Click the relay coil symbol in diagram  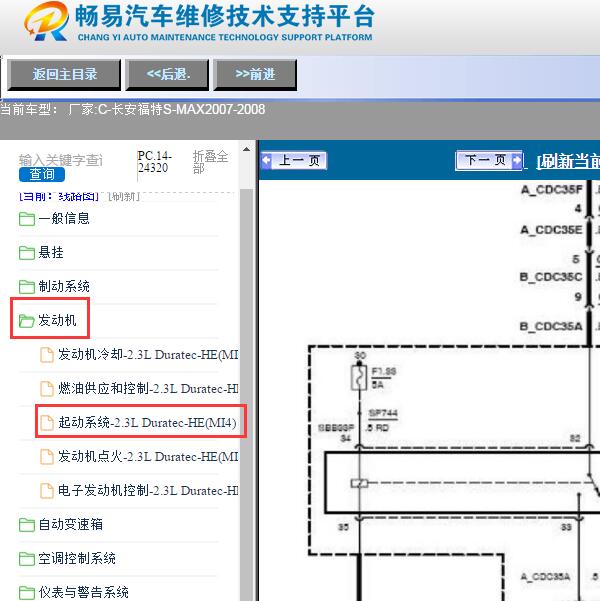pos(359,483)
